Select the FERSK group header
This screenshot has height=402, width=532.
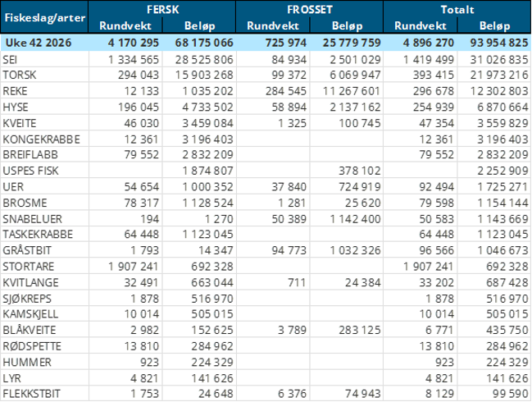pyautogui.click(x=162, y=10)
